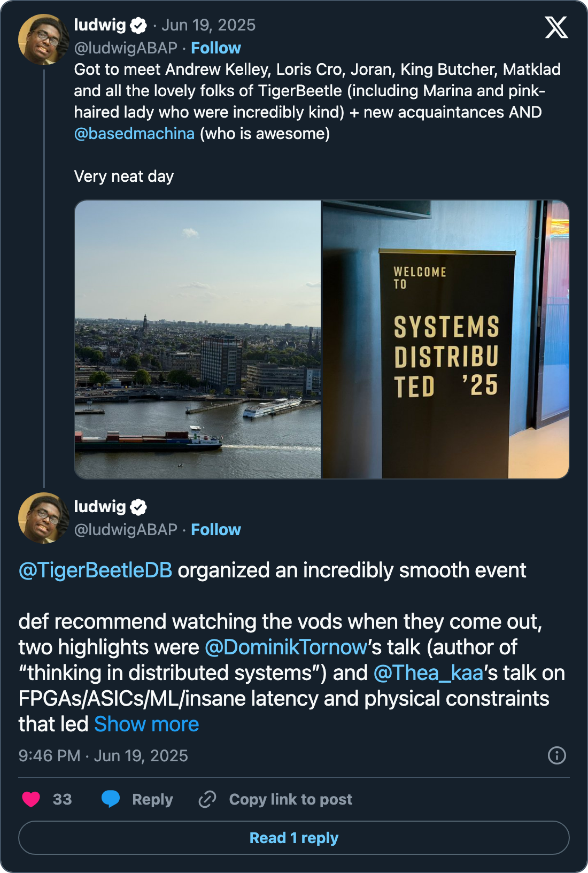Click the copy link chain icon
588x873 pixels.
pyautogui.click(x=207, y=799)
